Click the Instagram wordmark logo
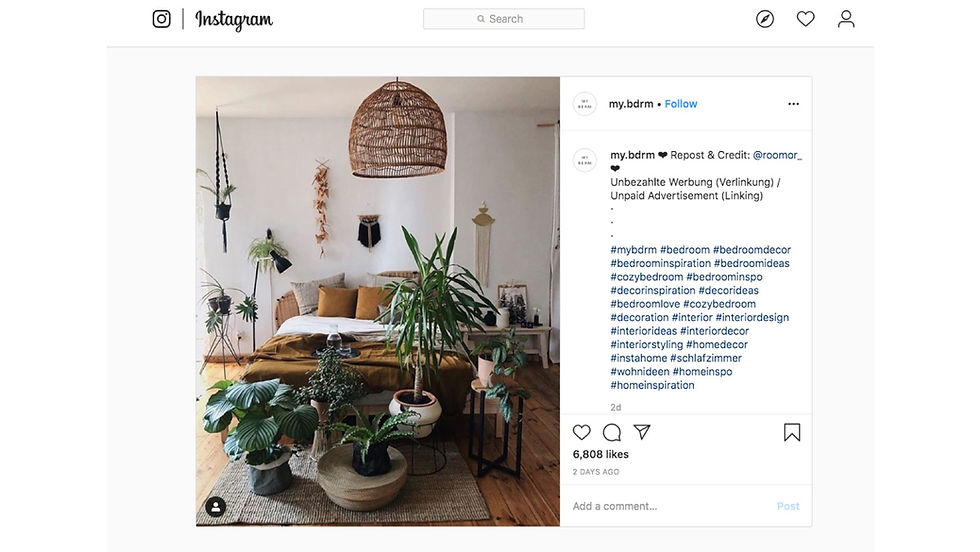The height and width of the screenshot is (552, 980). click(234, 20)
